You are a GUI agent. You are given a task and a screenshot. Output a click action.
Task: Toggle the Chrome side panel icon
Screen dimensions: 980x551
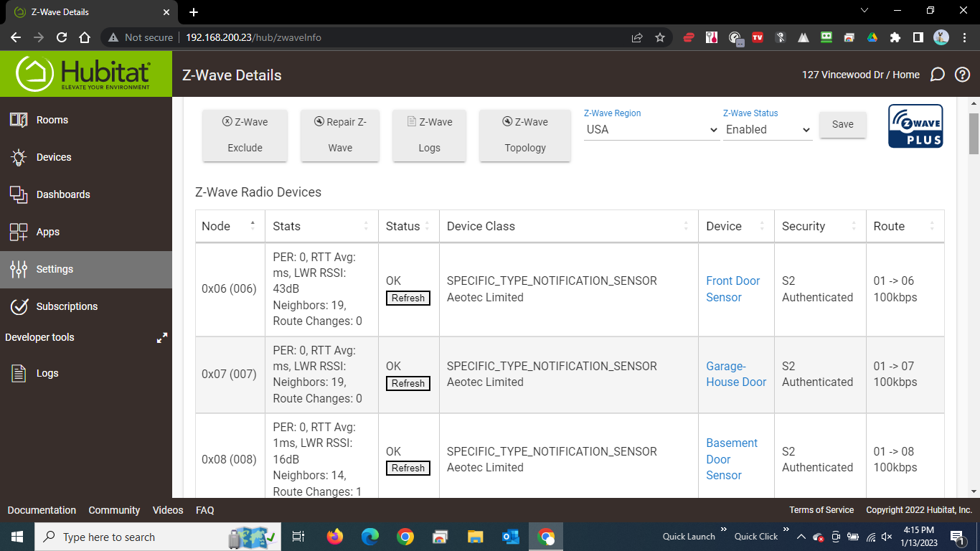coord(918,37)
